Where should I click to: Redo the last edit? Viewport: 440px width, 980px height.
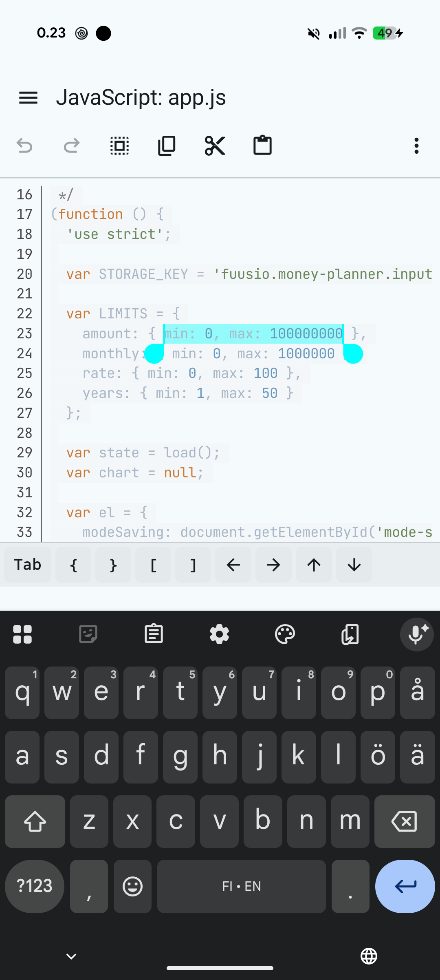pyautogui.click(x=72, y=146)
